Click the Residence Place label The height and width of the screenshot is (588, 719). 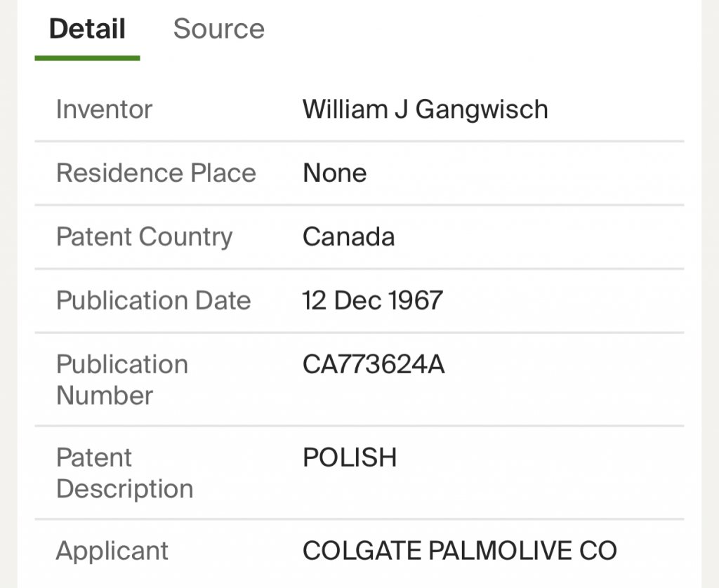(156, 173)
